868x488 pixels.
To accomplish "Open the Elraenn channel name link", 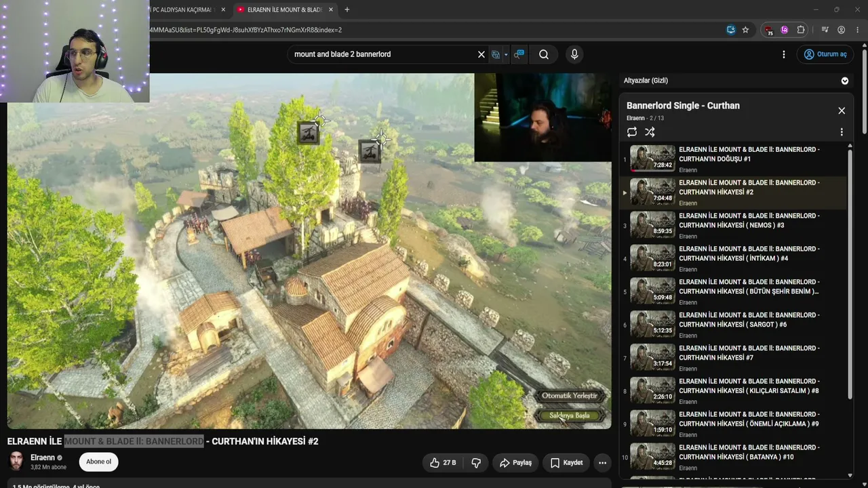I will [43, 457].
